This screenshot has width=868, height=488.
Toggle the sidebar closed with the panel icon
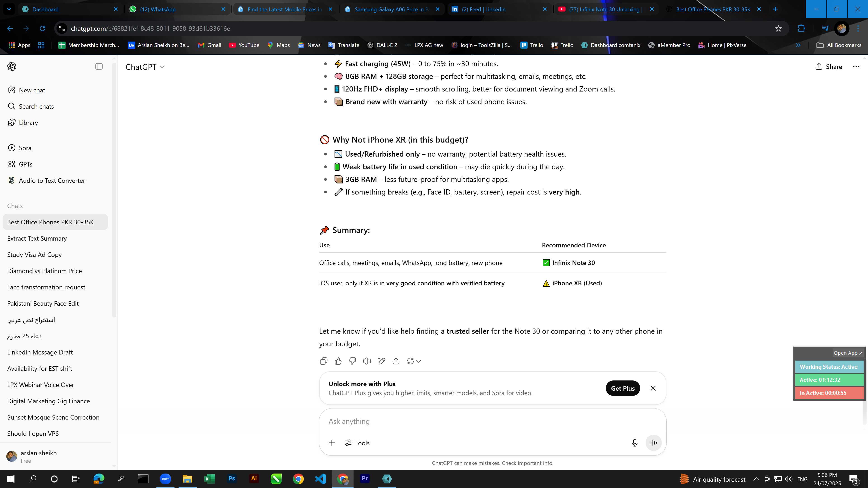point(99,67)
